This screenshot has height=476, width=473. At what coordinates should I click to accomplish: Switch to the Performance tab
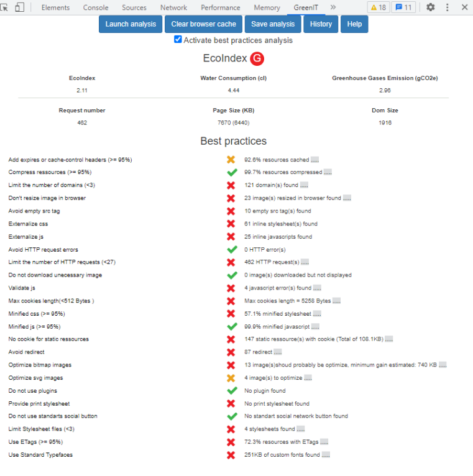pos(221,7)
